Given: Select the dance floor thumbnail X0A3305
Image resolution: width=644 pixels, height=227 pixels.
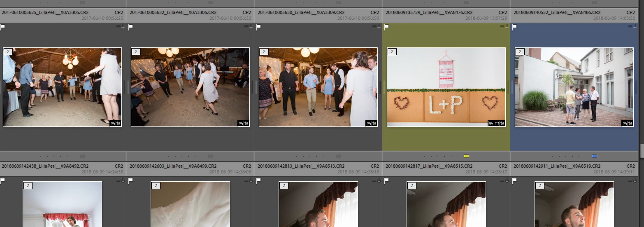Looking at the screenshot, I should (62, 87).
